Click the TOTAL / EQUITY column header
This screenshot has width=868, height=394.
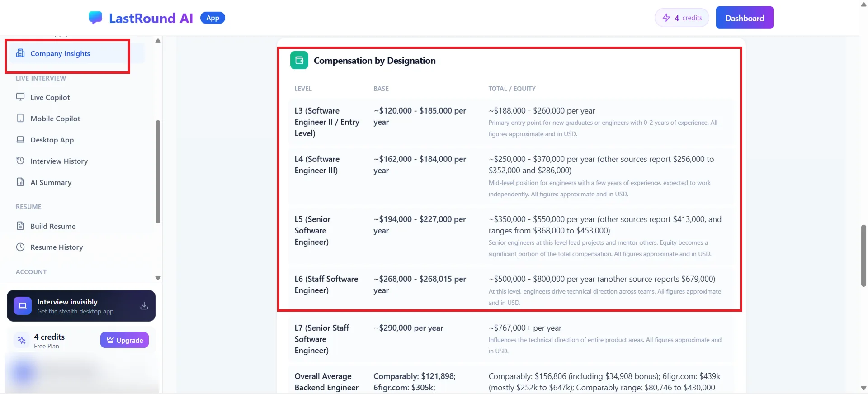[512, 89]
